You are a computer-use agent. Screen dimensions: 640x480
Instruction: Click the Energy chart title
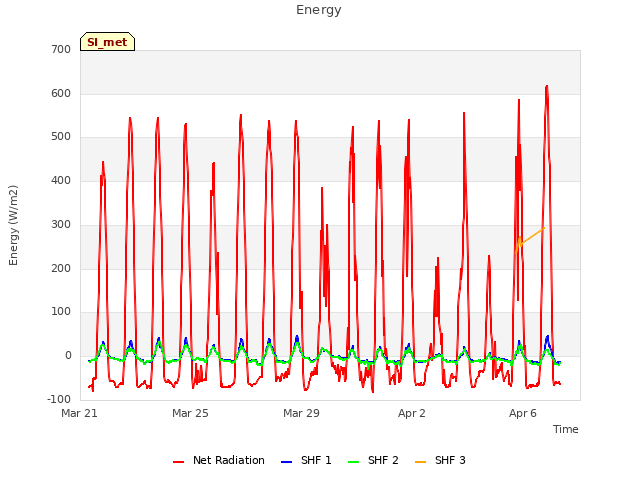pyautogui.click(x=319, y=10)
